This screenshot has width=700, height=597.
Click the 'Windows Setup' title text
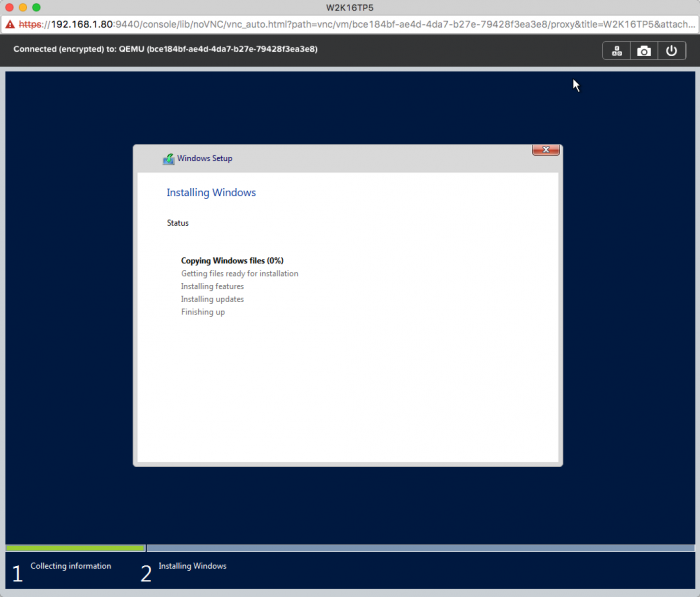pos(204,158)
